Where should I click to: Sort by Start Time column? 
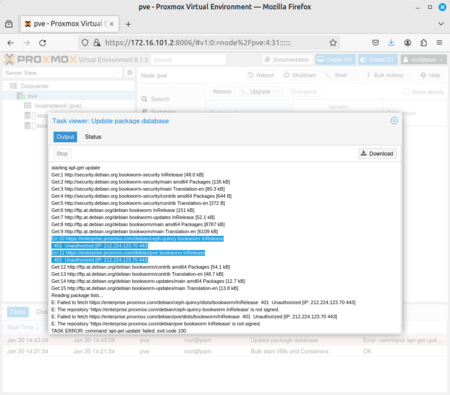(x=23, y=327)
